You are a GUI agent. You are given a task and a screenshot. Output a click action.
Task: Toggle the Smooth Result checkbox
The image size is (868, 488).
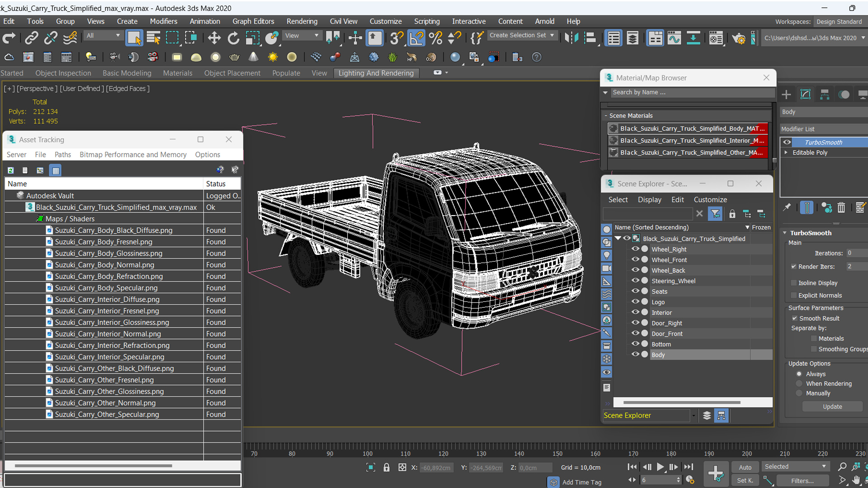[794, 319]
